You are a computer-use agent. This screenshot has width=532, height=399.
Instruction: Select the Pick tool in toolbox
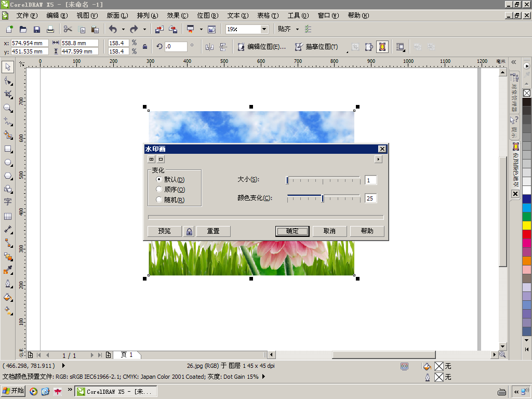coord(8,67)
